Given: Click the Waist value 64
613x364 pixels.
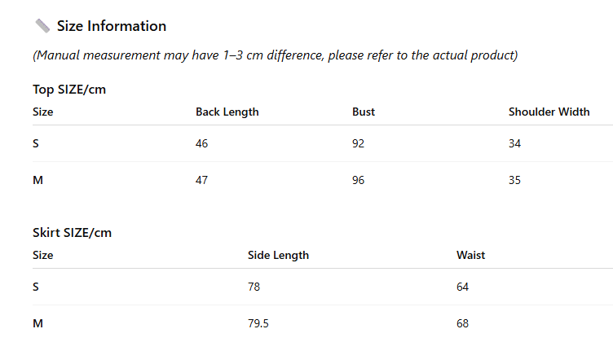Looking at the screenshot, I should [x=462, y=287].
